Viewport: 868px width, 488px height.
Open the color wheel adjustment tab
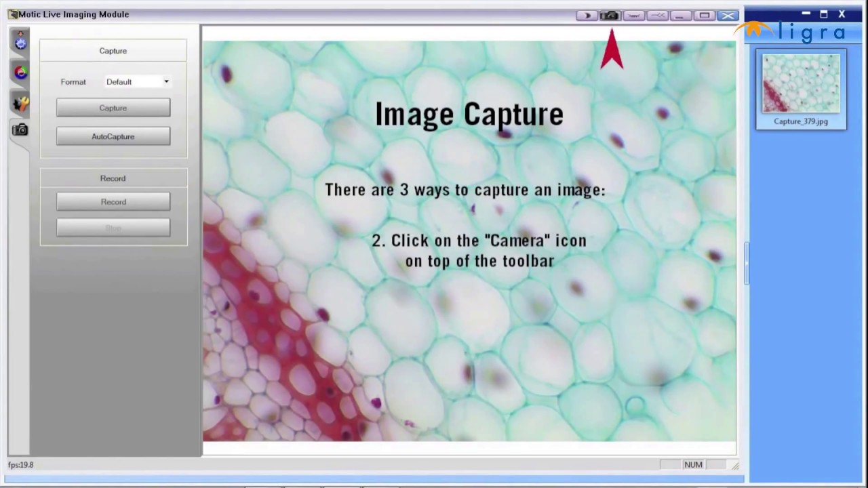[20, 72]
